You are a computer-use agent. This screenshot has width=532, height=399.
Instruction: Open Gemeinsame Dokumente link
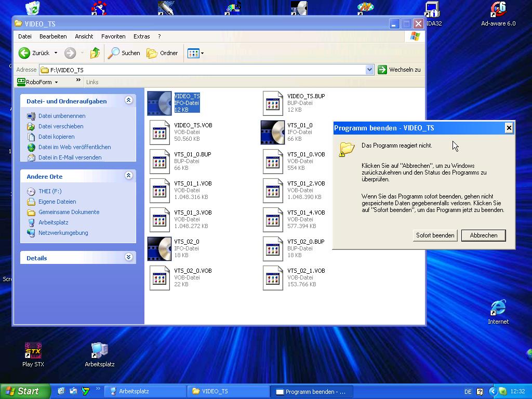[69, 212]
